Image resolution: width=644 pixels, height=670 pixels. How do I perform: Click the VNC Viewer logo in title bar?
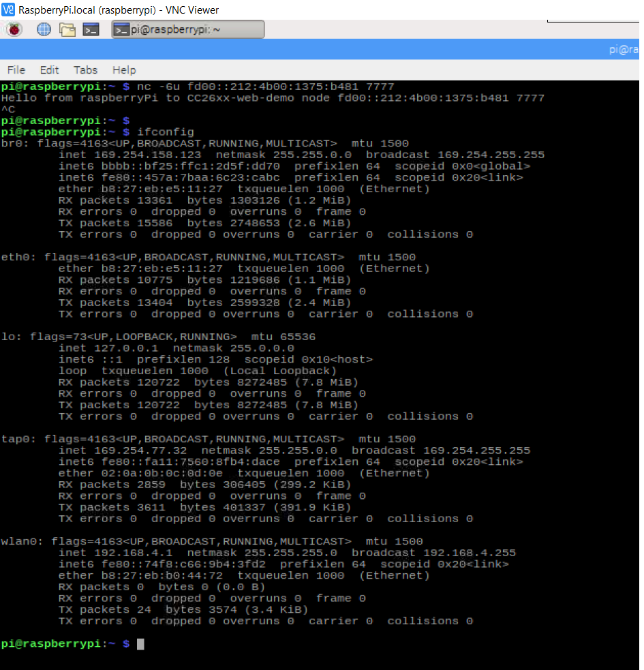(x=8, y=10)
